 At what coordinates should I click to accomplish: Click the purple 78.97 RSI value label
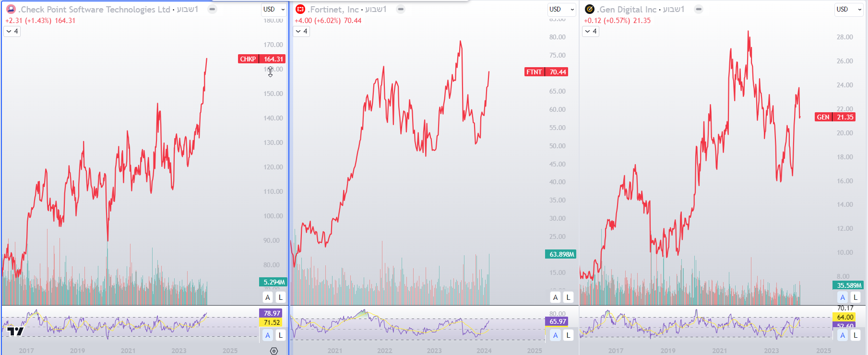(272, 313)
